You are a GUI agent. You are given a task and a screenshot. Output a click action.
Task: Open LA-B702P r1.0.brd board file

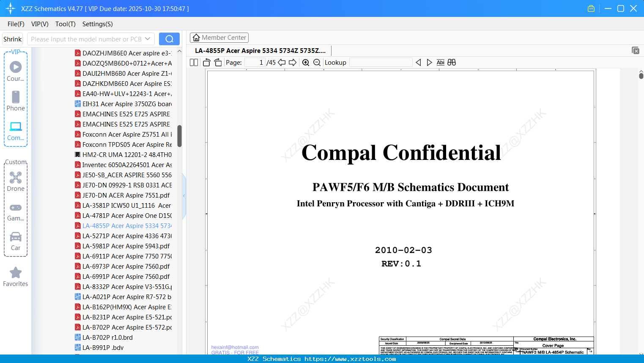104,338
